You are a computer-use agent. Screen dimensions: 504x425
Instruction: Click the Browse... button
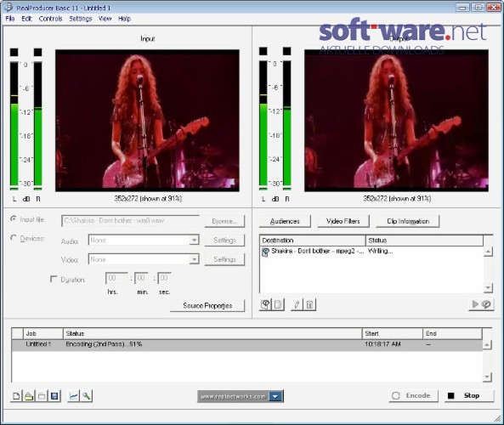[x=224, y=221]
